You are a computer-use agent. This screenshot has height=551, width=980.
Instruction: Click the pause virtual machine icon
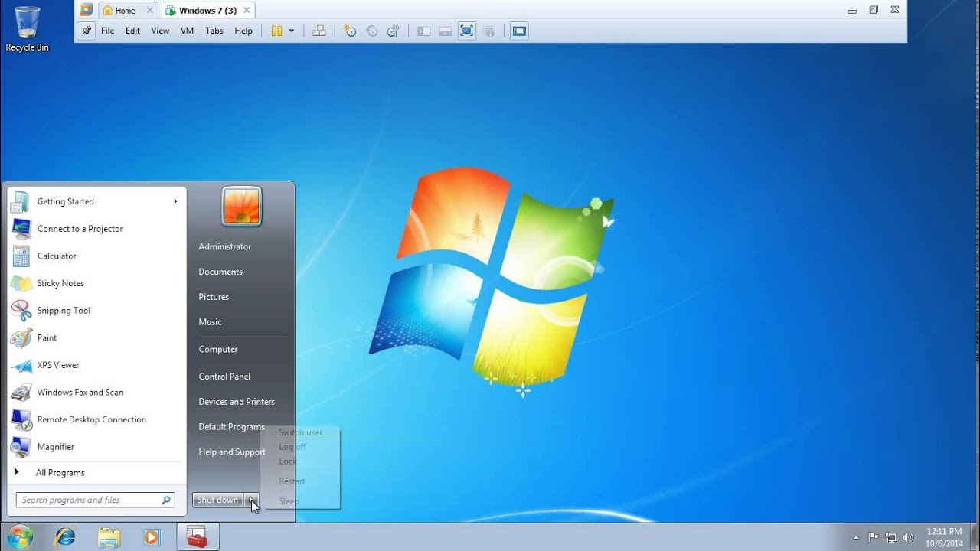point(277,31)
